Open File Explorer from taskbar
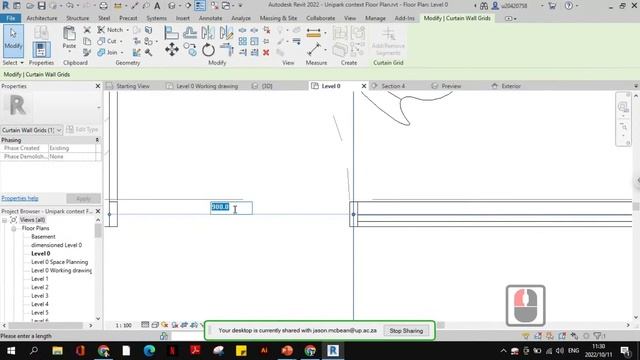640x360 pixels. tap(57, 351)
